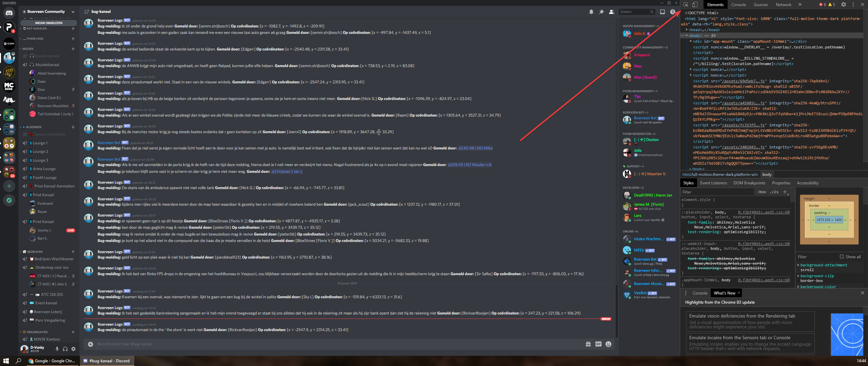Deafen using the headphones icon

tap(65, 349)
